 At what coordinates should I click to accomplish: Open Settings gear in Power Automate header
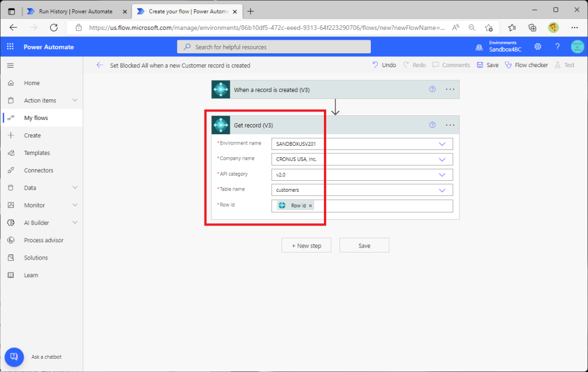click(x=537, y=46)
